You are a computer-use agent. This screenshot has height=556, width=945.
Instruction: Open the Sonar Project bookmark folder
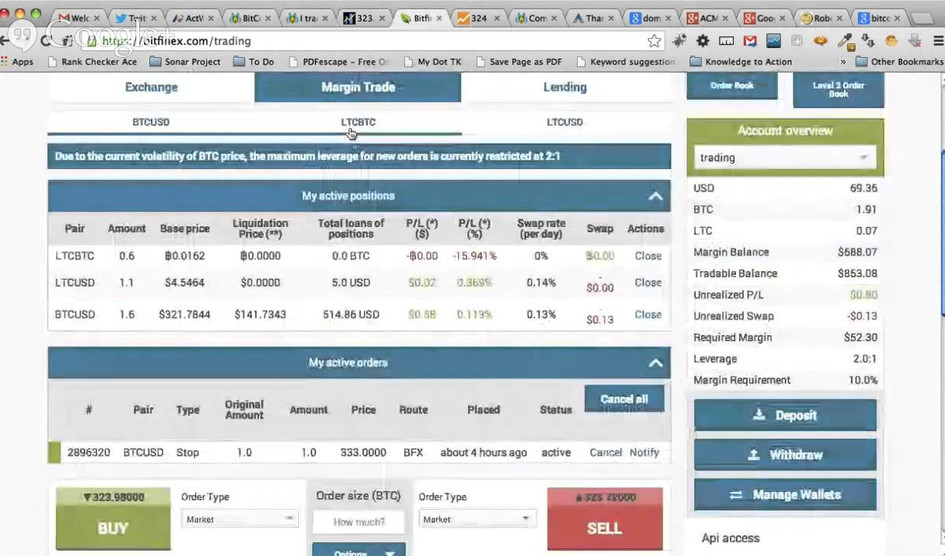coord(185,61)
